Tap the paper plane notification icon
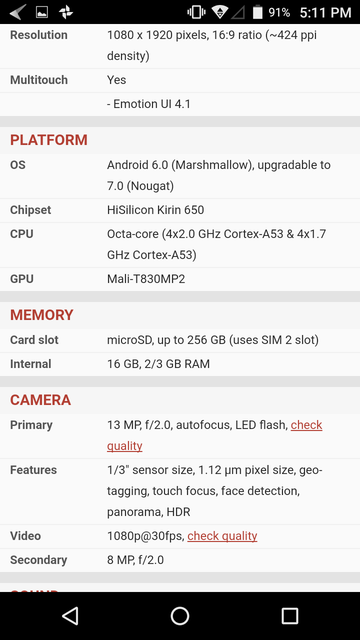Screen dimensions: 360x640 tap(18, 12)
